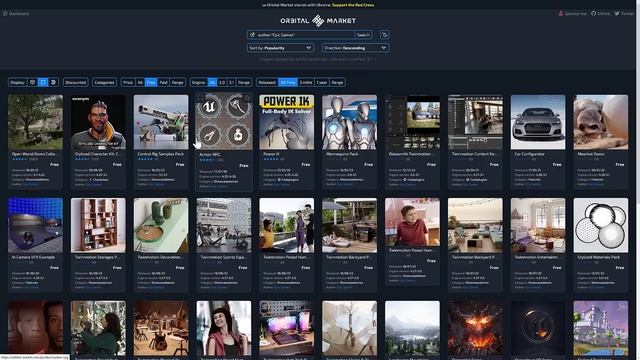This screenshot has width=640, height=360.
Task: Open the Meerkat Demo thumbnail
Action: pos(601,122)
